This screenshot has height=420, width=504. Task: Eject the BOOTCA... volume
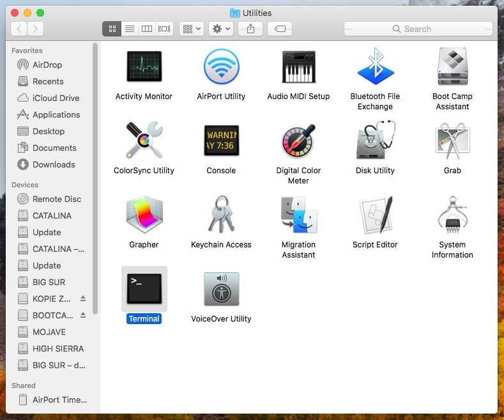[x=83, y=315]
